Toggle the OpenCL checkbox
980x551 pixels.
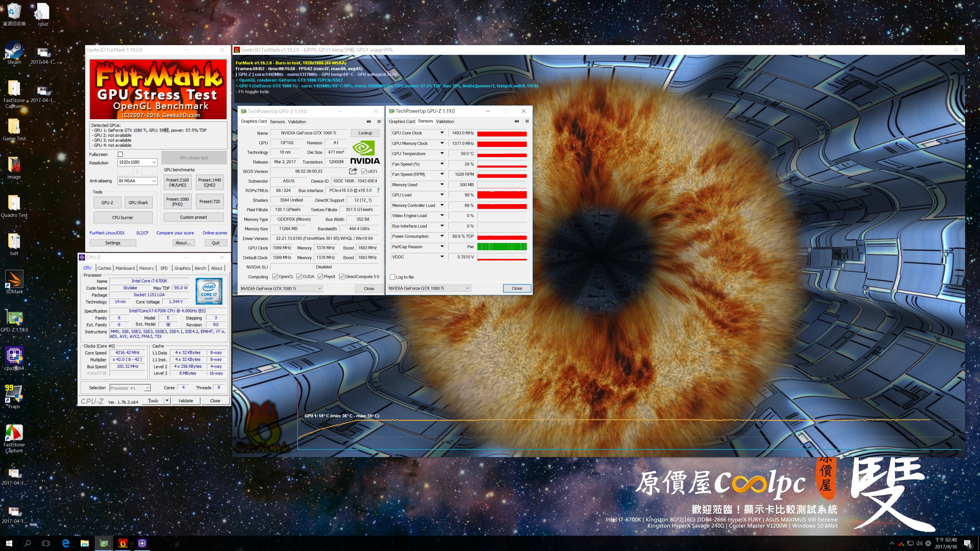click(x=275, y=277)
